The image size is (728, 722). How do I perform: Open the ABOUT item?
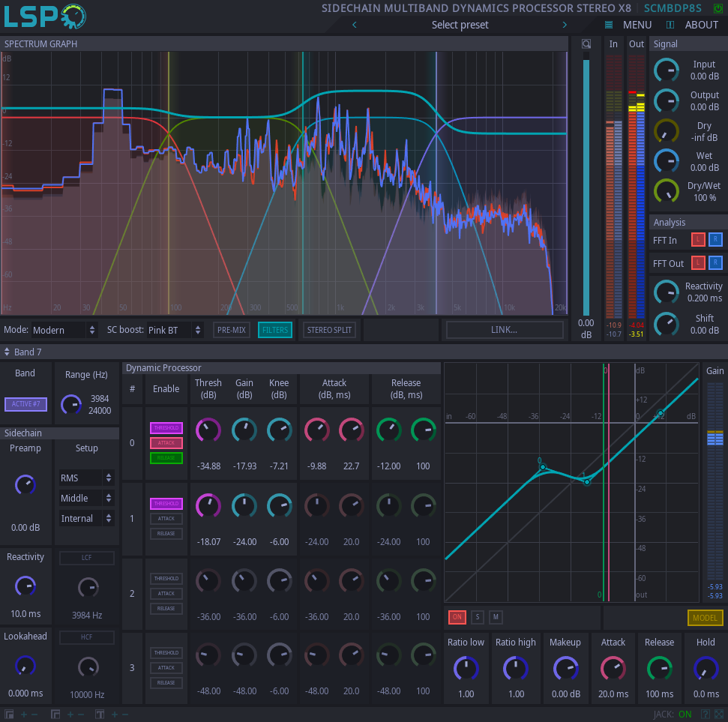click(701, 25)
